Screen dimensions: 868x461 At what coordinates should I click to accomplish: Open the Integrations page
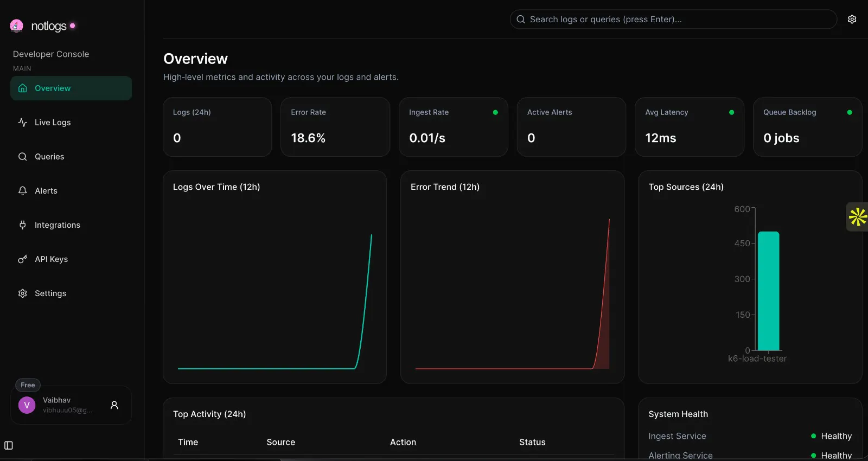pos(71,225)
